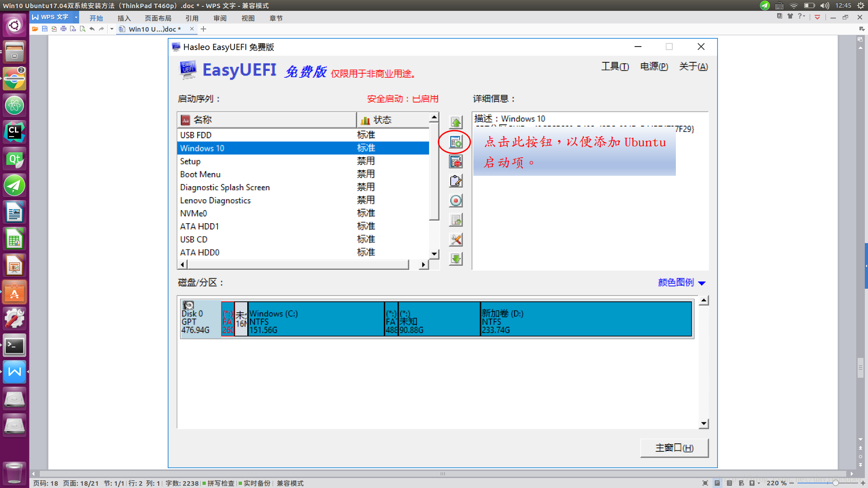Click the move entry down arrow icon
The height and width of the screenshot is (488, 868).
pos(456,259)
